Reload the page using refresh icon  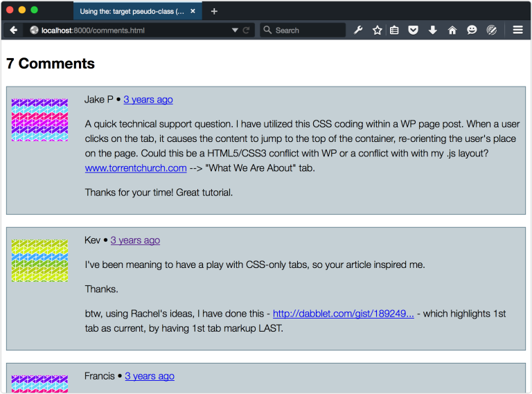(x=247, y=30)
